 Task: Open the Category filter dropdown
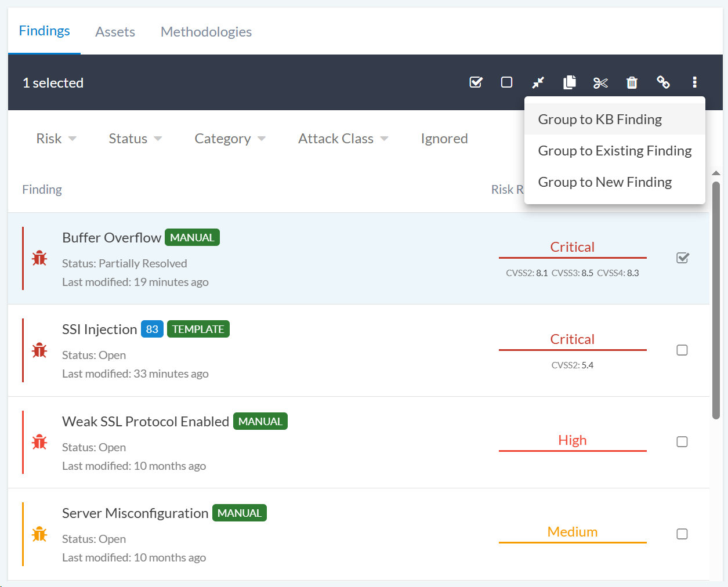pos(230,139)
